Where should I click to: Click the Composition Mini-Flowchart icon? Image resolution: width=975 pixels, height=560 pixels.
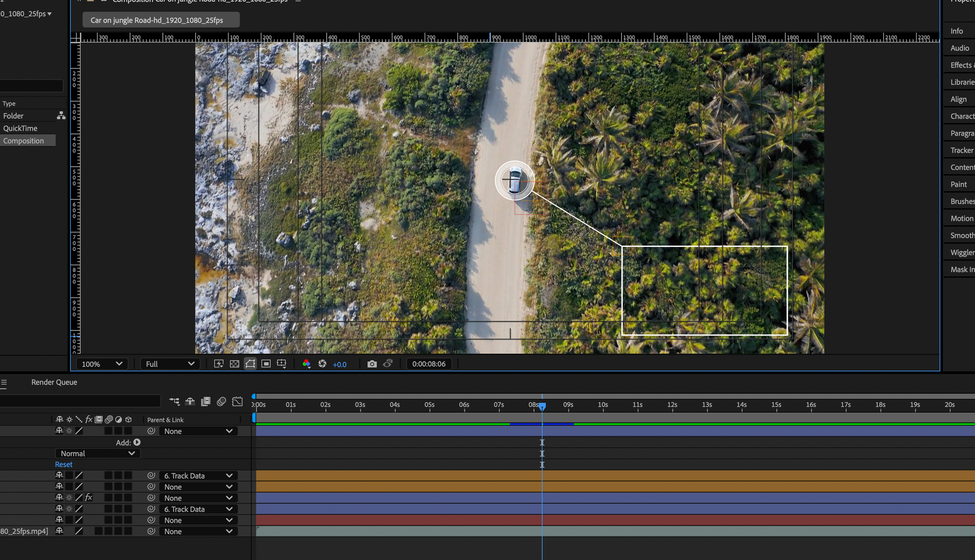pyautogui.click(x=174, y=402)
